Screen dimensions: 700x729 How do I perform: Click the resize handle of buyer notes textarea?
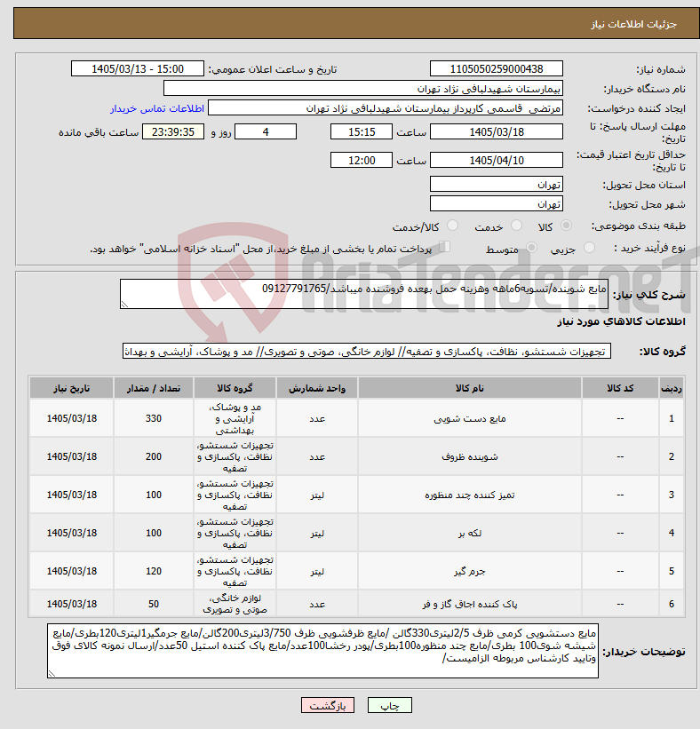52,674
